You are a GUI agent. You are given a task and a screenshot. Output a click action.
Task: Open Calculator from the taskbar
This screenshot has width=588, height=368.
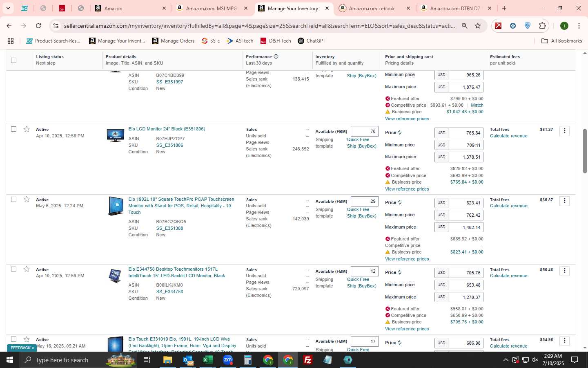(247, 360)
